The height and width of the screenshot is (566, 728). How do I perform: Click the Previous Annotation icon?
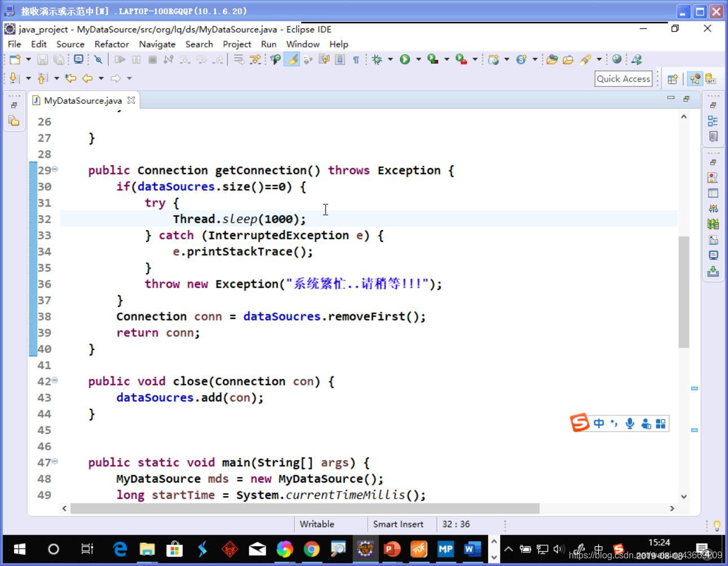pos(43,78)
